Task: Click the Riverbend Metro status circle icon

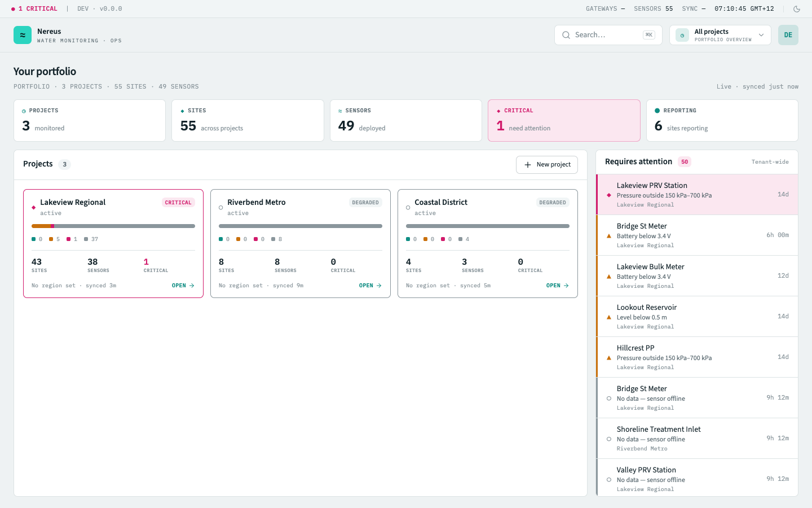Action: tap(220, 208)
